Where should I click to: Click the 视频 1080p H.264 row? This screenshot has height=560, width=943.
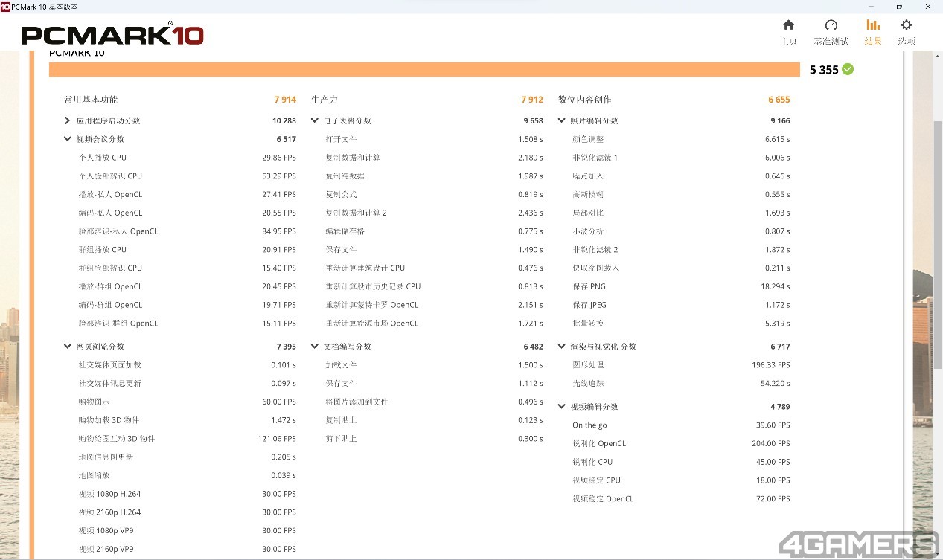[188, 494]
